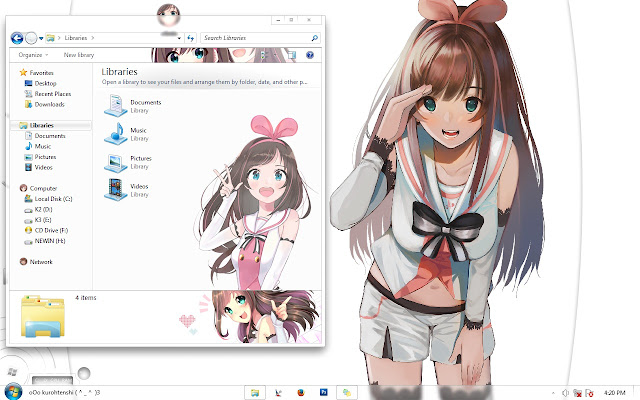The width and height of the screenshot is (640, 400).
Task: Click the 4:20 PM taskbar clock
Action: point(614,393)
